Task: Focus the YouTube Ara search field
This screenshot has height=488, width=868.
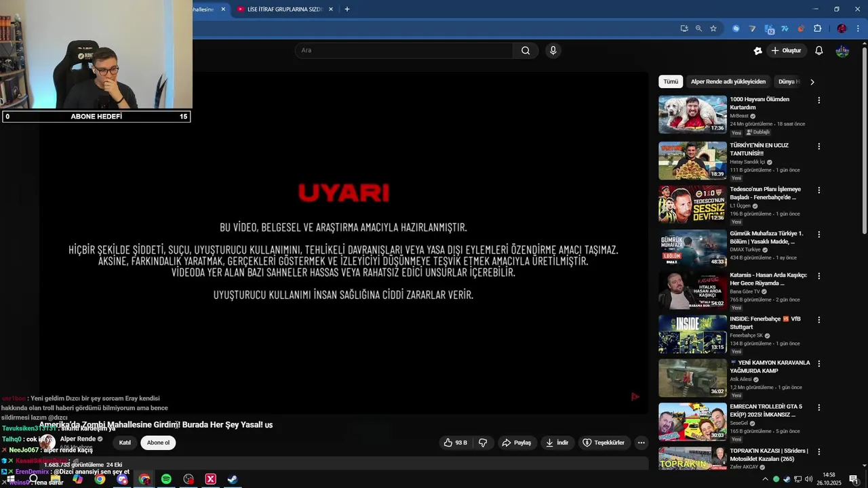Action: (404, 50)
